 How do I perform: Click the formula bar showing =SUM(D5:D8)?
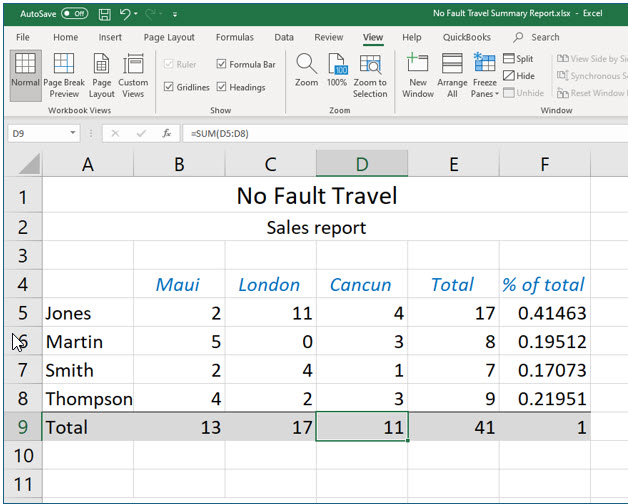[x=405, y=133]
